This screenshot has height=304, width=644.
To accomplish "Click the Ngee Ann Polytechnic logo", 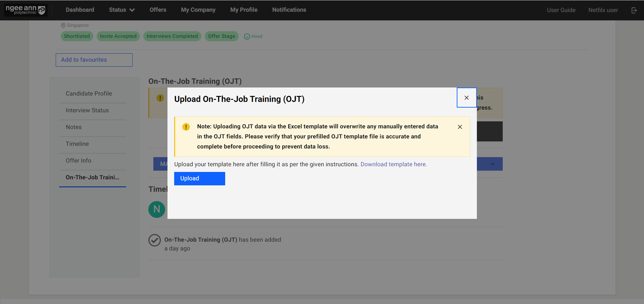I will 26,10.
